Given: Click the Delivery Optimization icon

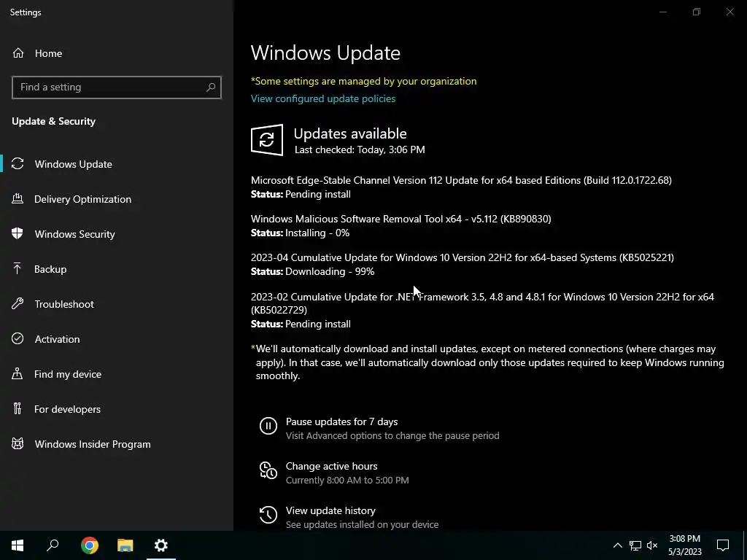Looking at the screenshot, I should (18, 198).
